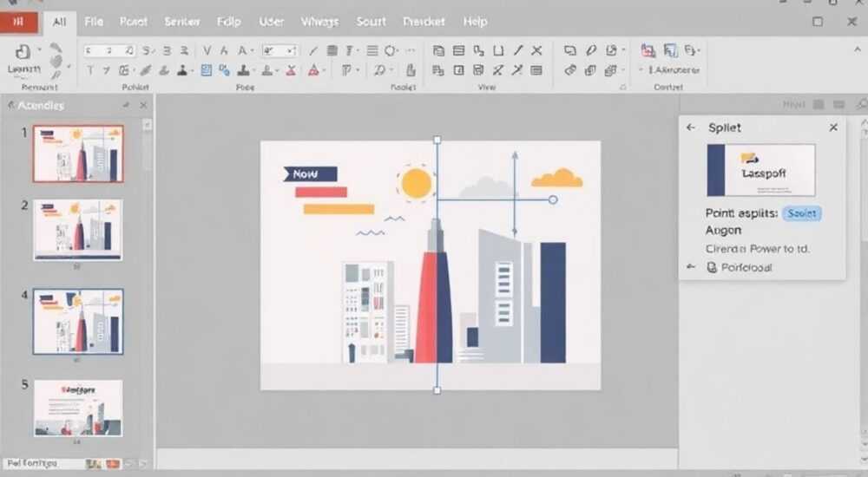Click the blue shapes icon in the ribbon
This screenshot has width=868, height=477.
(224, 70)
